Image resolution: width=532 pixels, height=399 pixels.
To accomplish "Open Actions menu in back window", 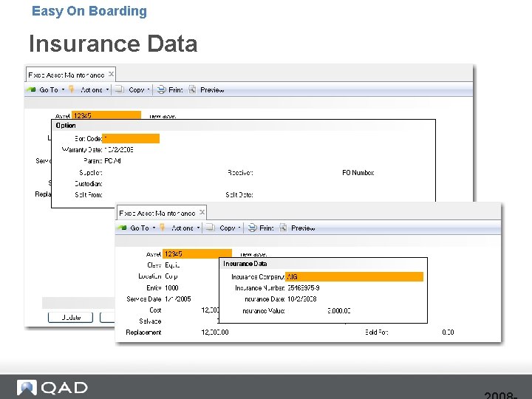I will pyautogui.click(x=92, y=90).
